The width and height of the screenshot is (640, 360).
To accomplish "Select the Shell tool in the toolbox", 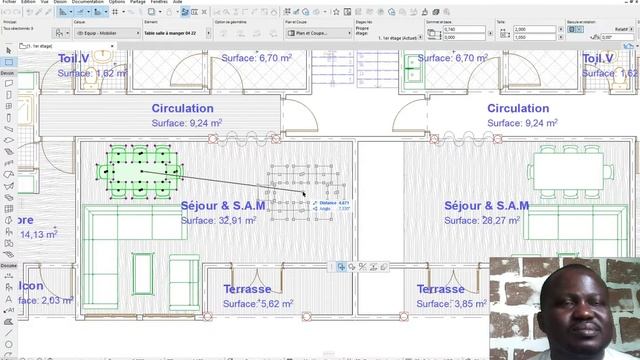I will point(9,186).
